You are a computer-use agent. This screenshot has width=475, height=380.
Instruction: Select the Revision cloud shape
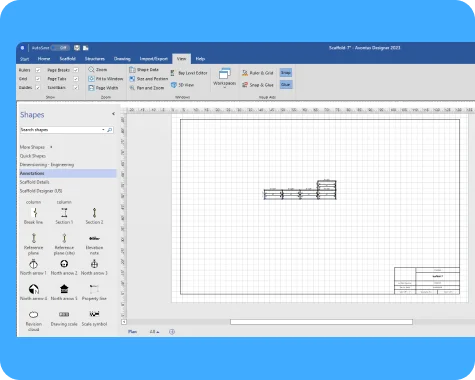pos(33,321)
